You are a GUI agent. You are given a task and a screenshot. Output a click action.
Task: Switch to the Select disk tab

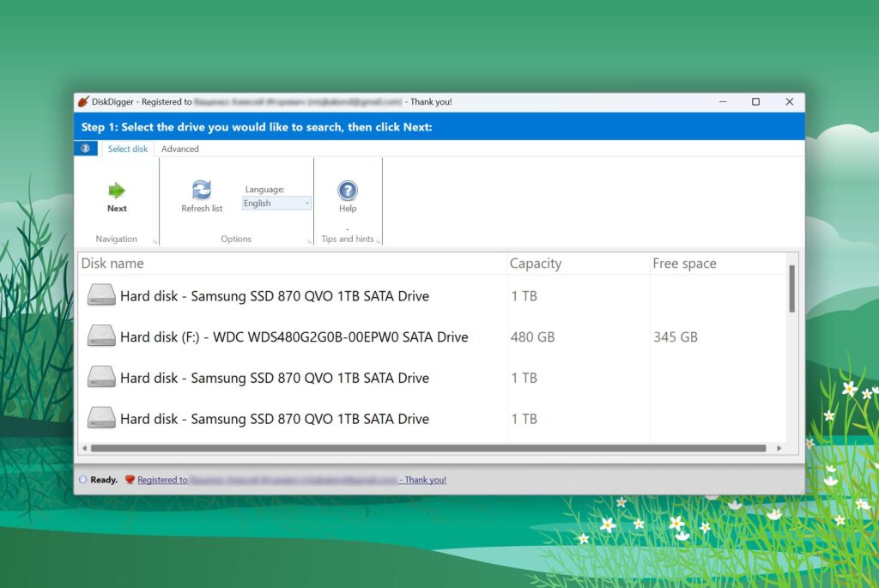click(x=128, y=149)
